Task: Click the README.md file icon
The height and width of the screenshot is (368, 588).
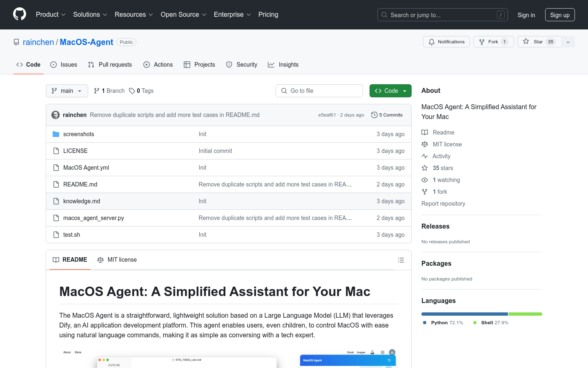Action: click(56, 184)
